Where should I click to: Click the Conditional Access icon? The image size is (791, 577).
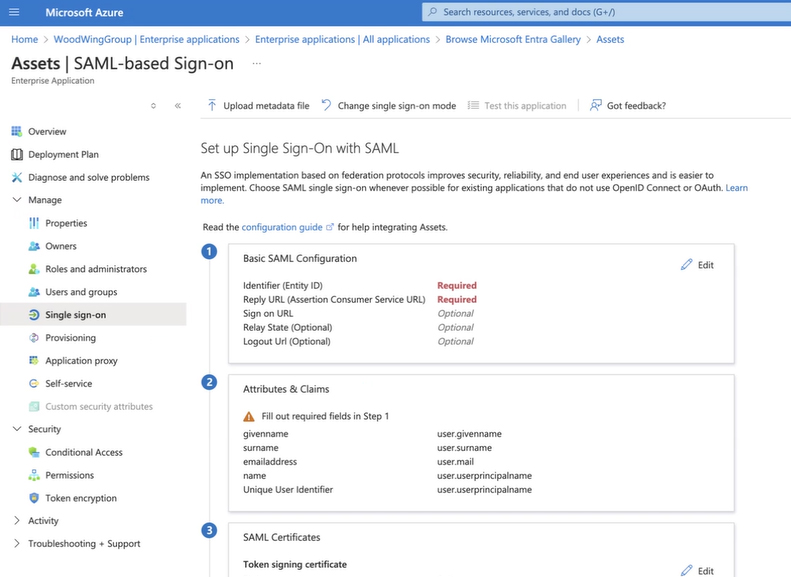tap(34, 452)
